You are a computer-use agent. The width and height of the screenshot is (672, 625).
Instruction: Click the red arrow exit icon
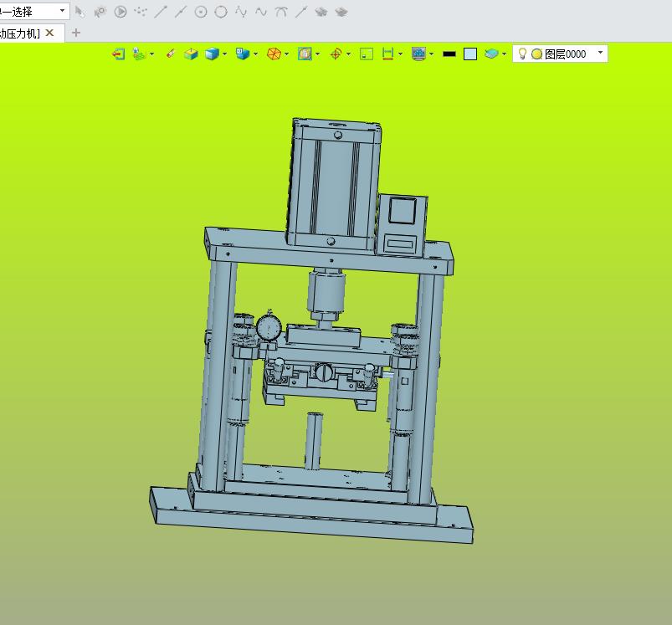[118, 54]
